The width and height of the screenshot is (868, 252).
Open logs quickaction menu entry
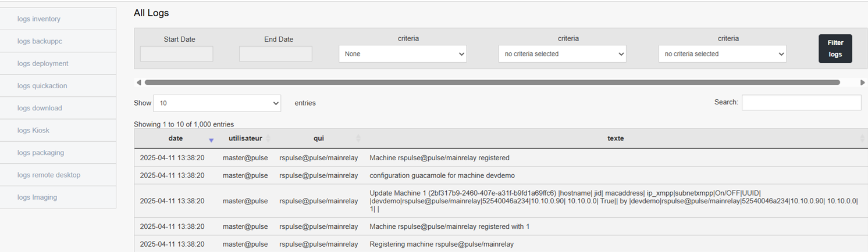[58, 86]
